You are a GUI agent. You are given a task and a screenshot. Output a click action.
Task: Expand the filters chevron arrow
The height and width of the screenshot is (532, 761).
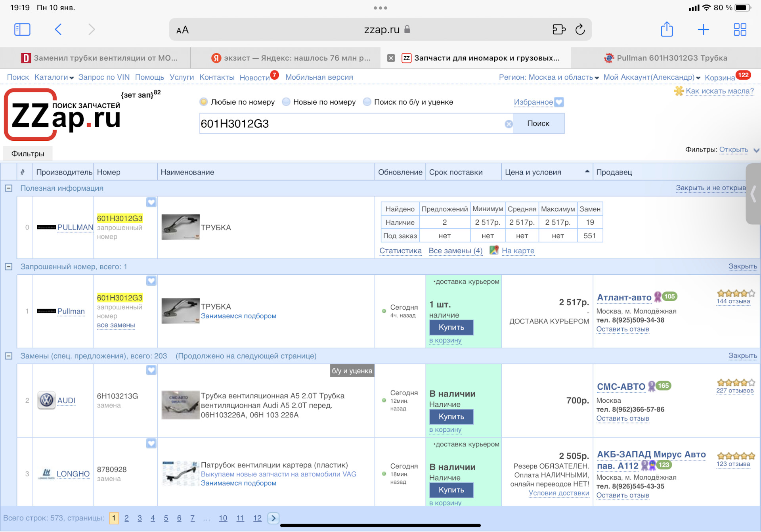[x=756, y=150]
